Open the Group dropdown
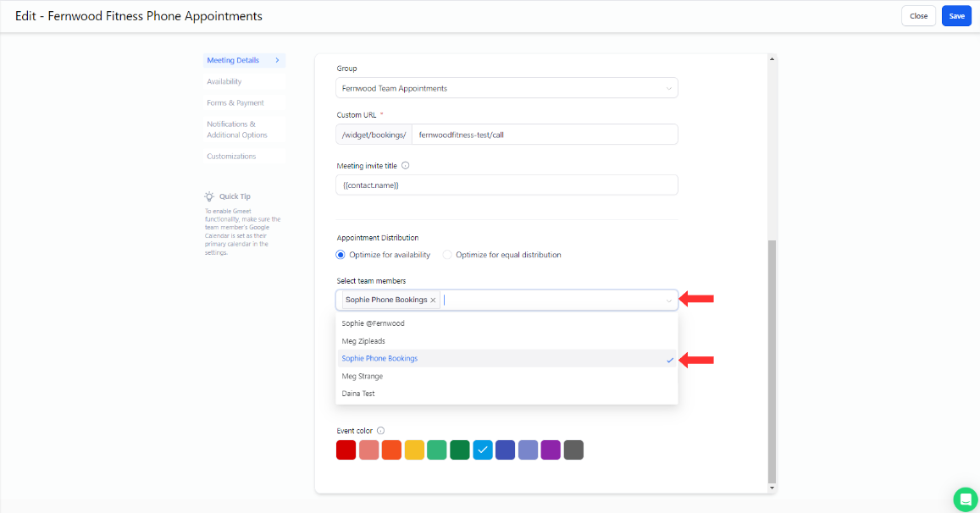Viewport: 980px width, 513px height. pos(507,88)
